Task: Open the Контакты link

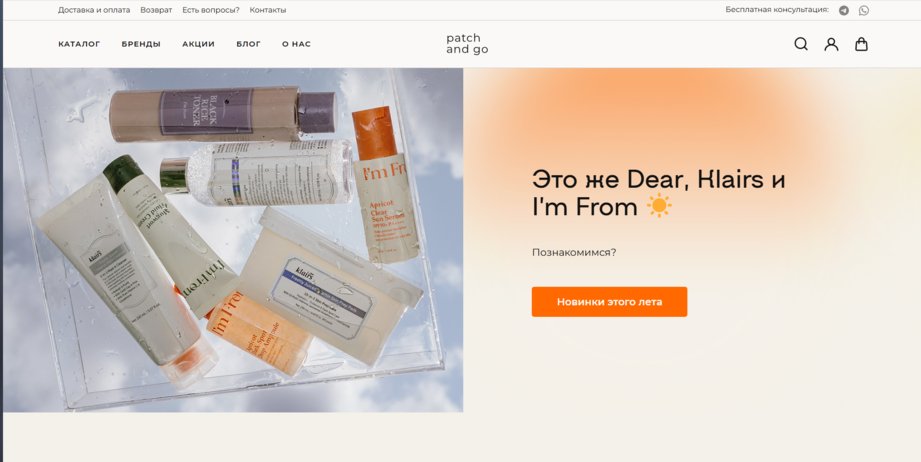Action: (x=268, y=10)
